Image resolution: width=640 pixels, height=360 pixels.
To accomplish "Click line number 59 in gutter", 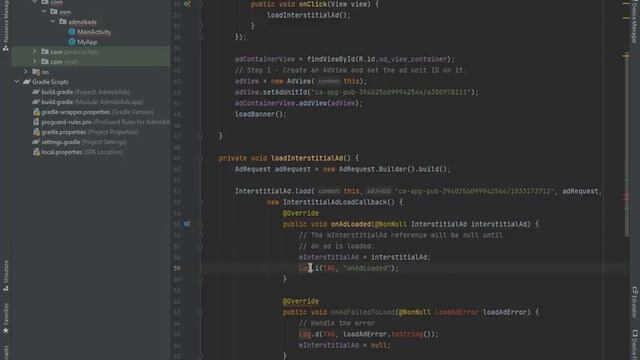I will click(x=177, y=268).
